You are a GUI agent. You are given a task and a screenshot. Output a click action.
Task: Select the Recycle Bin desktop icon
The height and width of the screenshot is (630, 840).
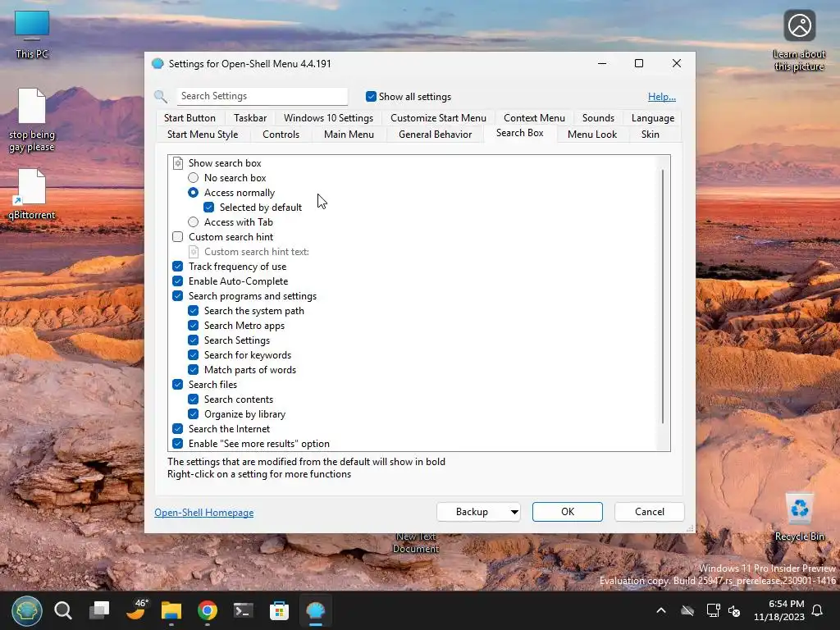799,518
